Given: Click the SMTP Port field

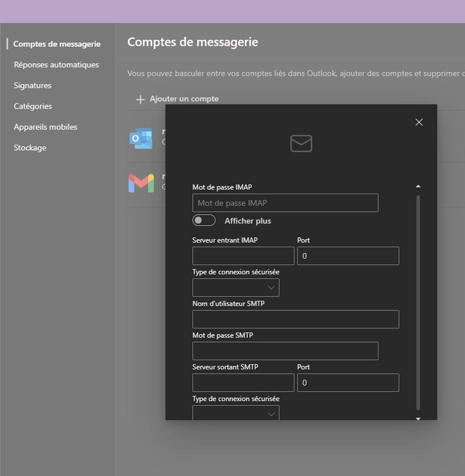Looking at the screenshot, I should click(x=348, y=383).
